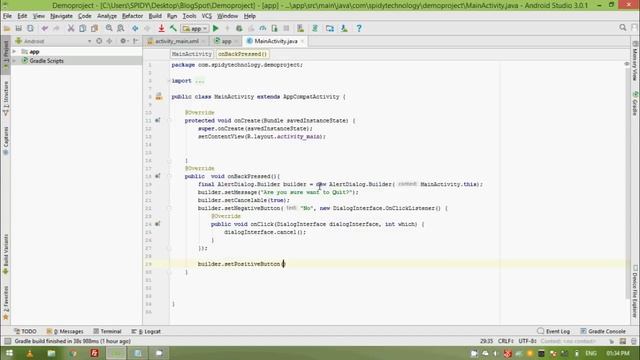The height and width of the screenshot is (360, 640).
Task: Click the class gutter icon beside MainActivity
Action: click(x=159, y=97)
